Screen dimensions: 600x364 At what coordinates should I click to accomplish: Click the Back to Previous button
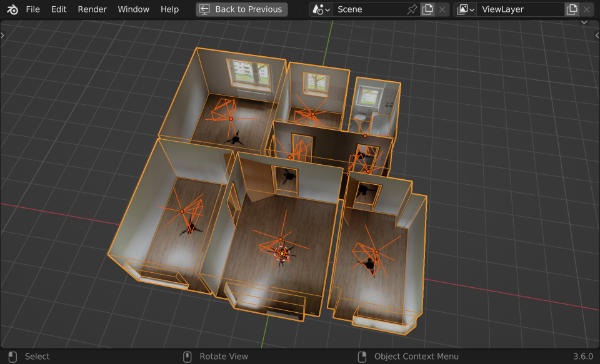[x=242, y=9]
